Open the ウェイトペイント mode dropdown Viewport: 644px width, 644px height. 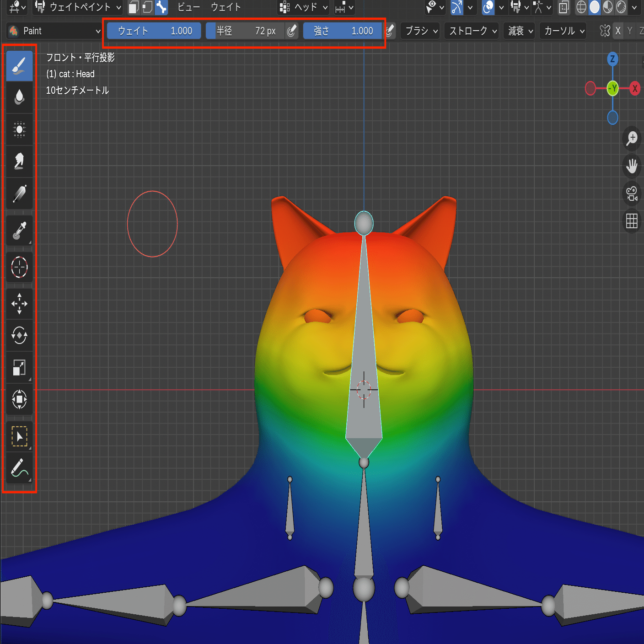(78, 7)
